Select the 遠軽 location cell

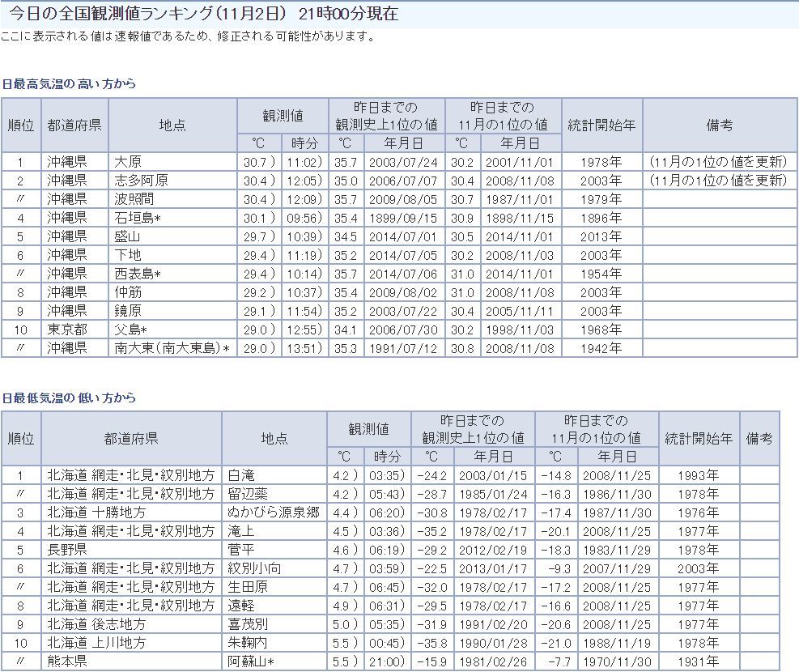tap(274, 606)
